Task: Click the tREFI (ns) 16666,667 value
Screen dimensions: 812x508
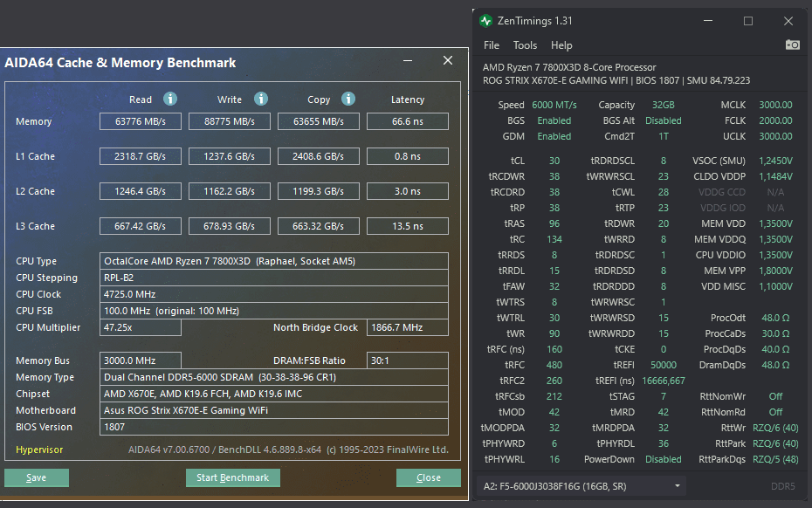Action: tap(664, 381)
